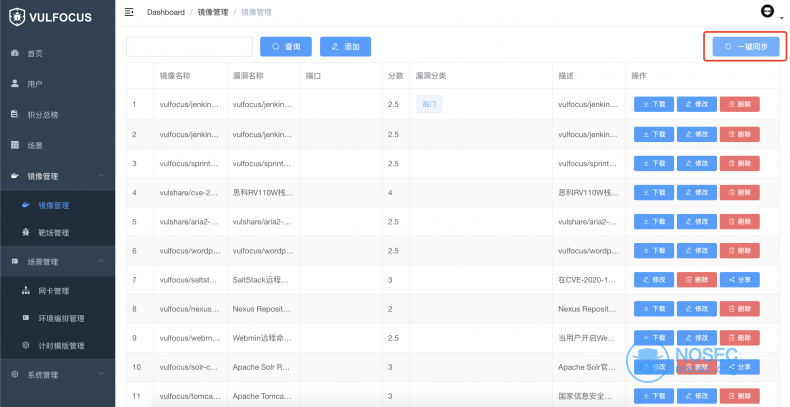Image resolution: width=790 pixels, height=407 pixels.
Task: Click 删除 in row 2
Action: pyautogui.click(x=740, y=134)
